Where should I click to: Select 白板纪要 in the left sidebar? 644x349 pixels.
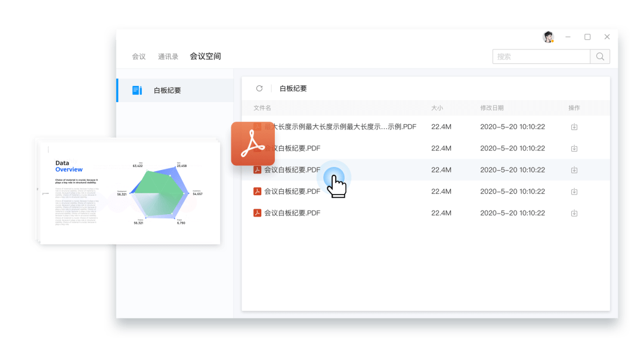(x=168, y=91)
